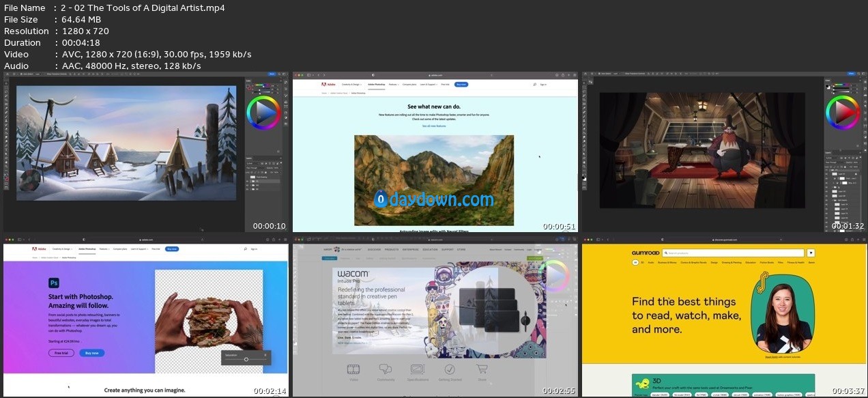868x398 pixels.
Task: Follow the See all new features link
Action: click(x=434, y=126)
